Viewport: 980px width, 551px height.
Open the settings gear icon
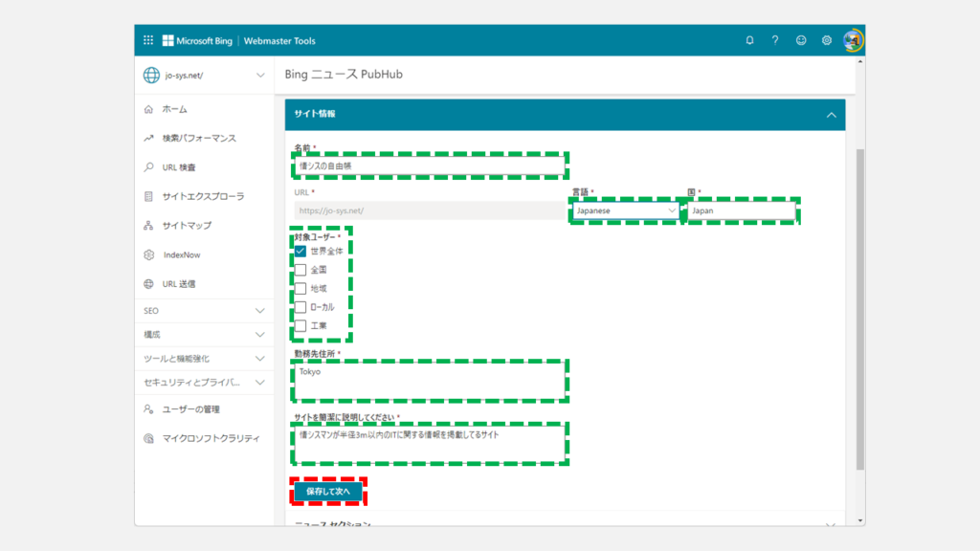[827, 41]
